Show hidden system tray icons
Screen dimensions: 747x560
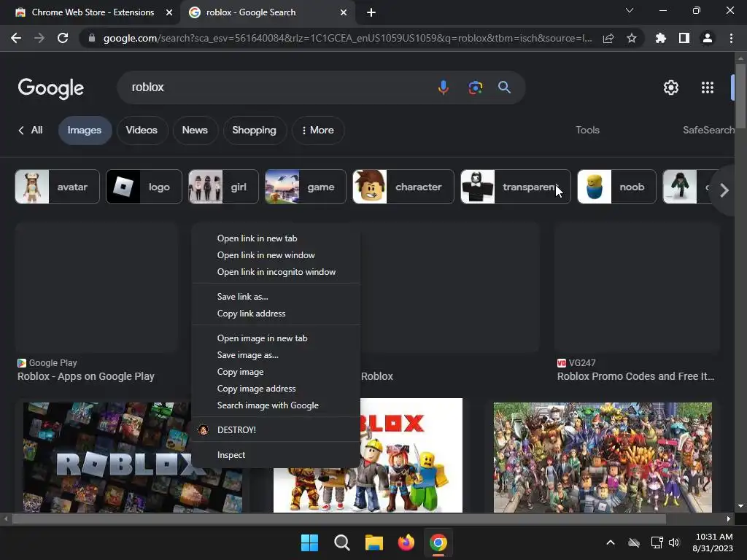611,542
